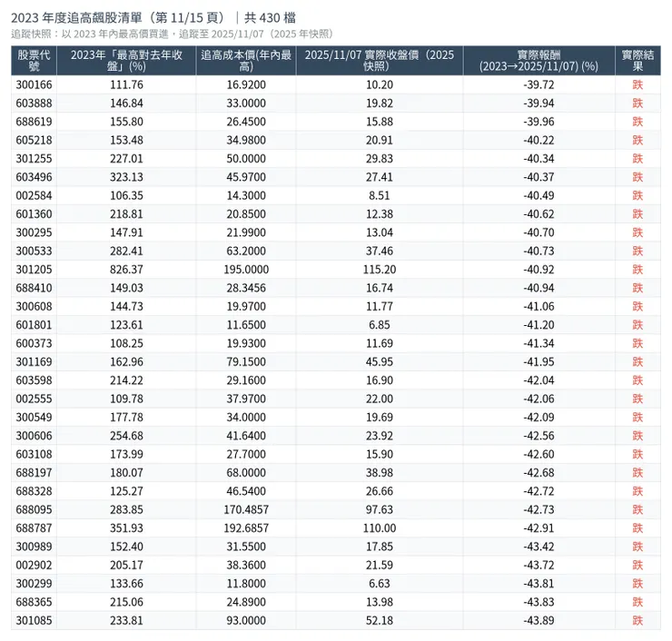Click the 追蹤快照 subtitle line
The image size is (672, 641).
tap(173, 34)
